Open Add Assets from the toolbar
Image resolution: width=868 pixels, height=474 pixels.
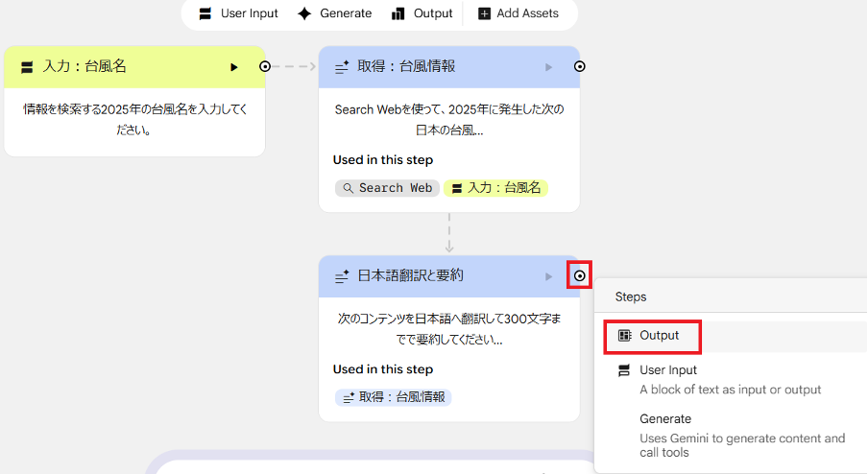518,13
